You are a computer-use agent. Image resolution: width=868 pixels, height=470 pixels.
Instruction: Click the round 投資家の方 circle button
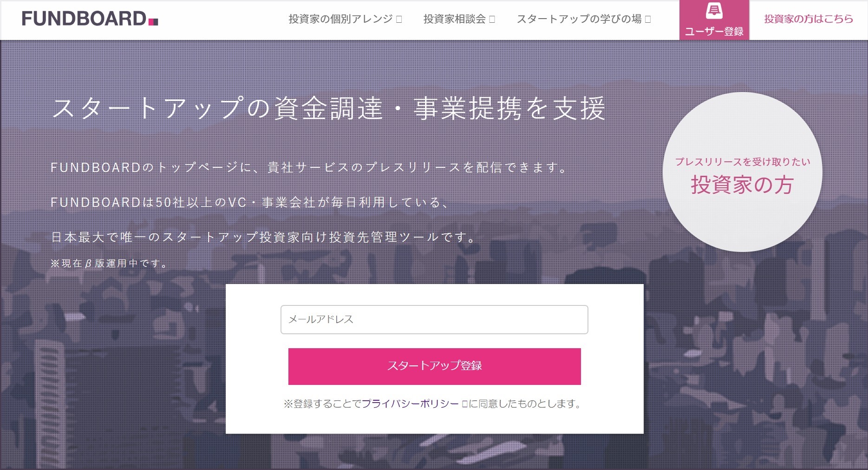[x=742, y=172]
